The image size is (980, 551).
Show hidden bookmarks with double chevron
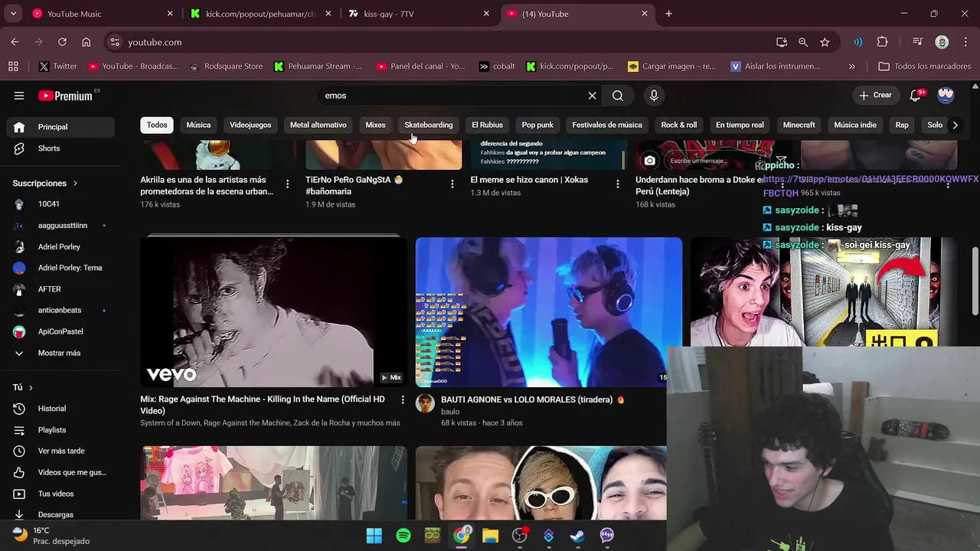coord(851,67)
